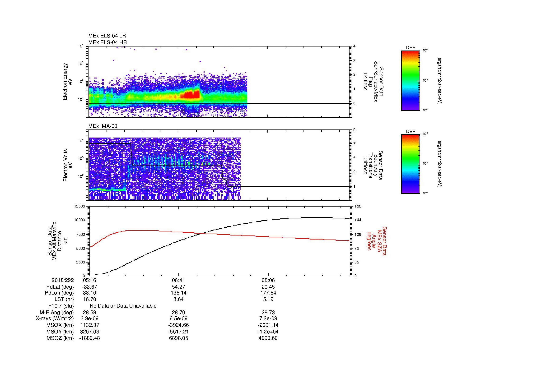Click LST value '3.64'
The height and width of the screenshot is (392, 555).
point(178,299)
